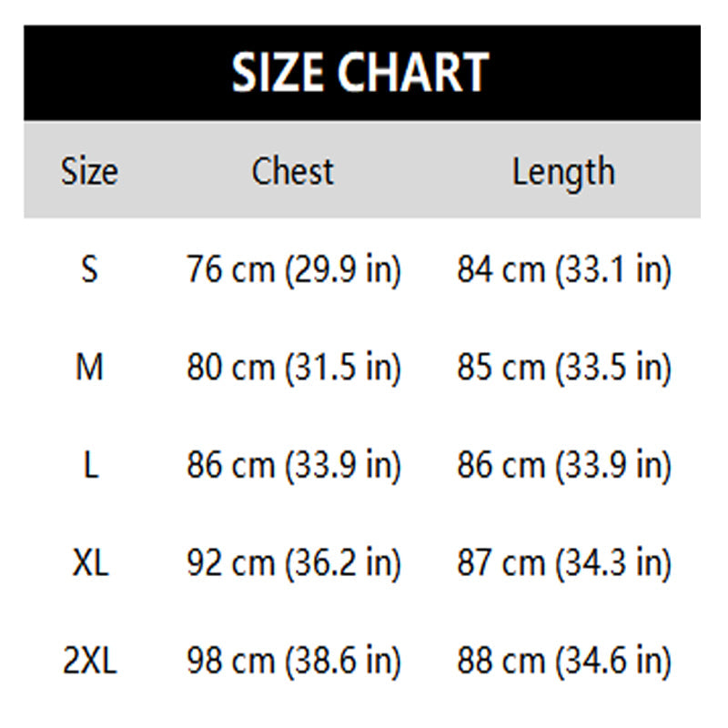The width and height of the screenshot is (728, 728).
Task: Select chest value 76 cm (29.9 in)
Action: tap(293, 270)
